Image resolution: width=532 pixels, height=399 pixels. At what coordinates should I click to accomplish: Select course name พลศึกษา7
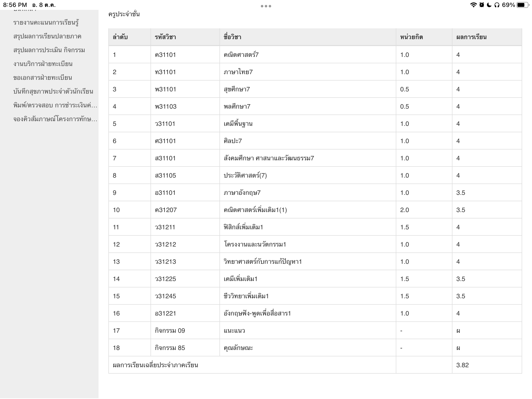(x=237, y=106)
